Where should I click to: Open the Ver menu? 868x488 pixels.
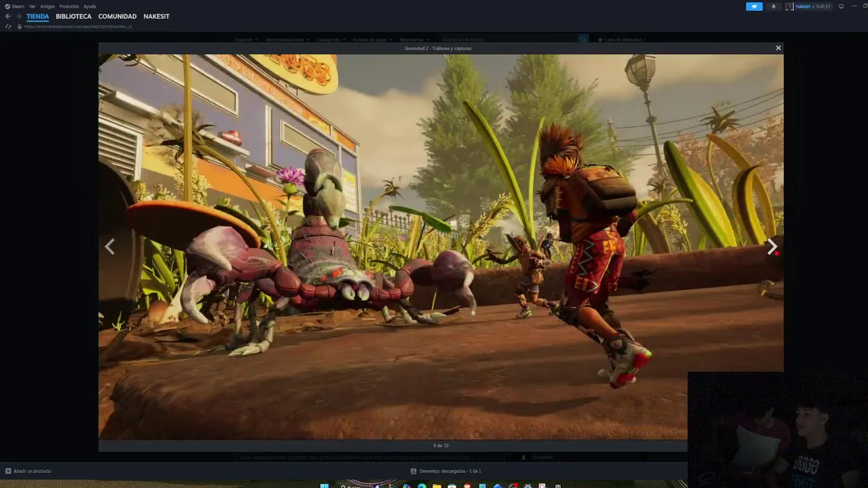pos(32,6)
